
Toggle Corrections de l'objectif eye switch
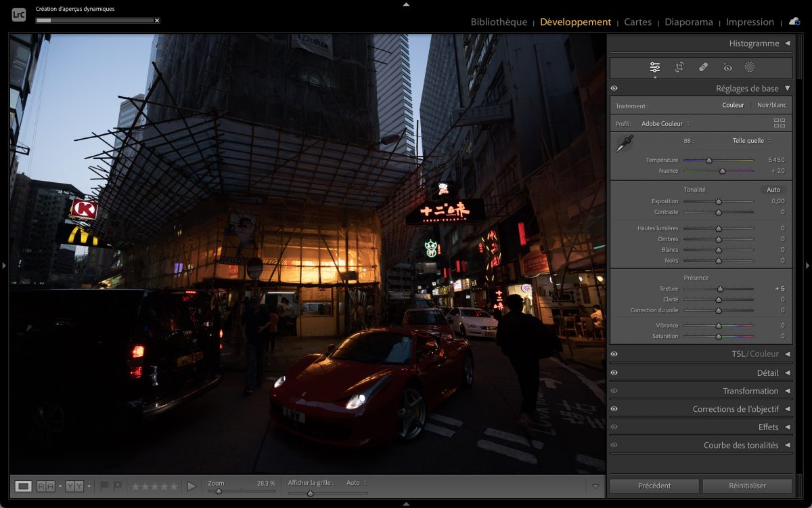[614, 409]
